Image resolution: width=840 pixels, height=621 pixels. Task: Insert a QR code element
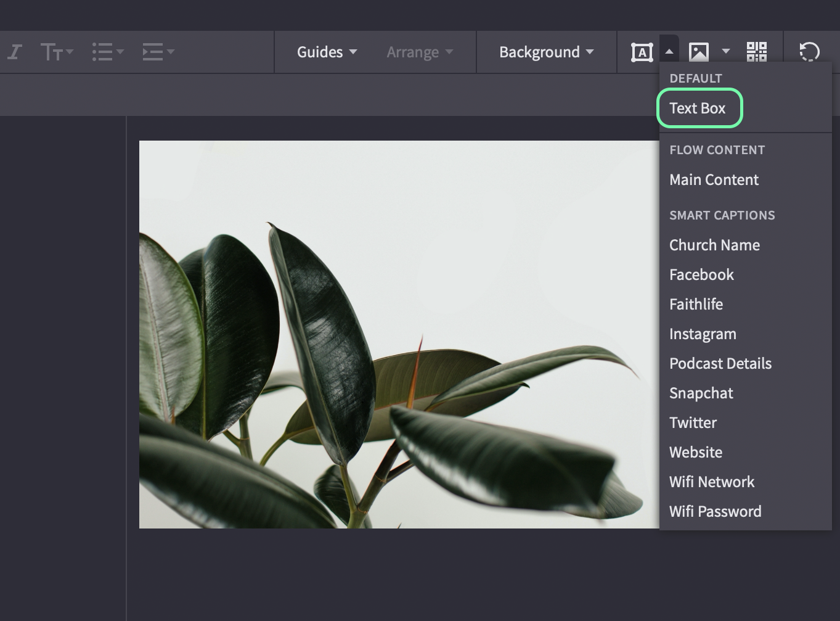[x=756, y=52]
